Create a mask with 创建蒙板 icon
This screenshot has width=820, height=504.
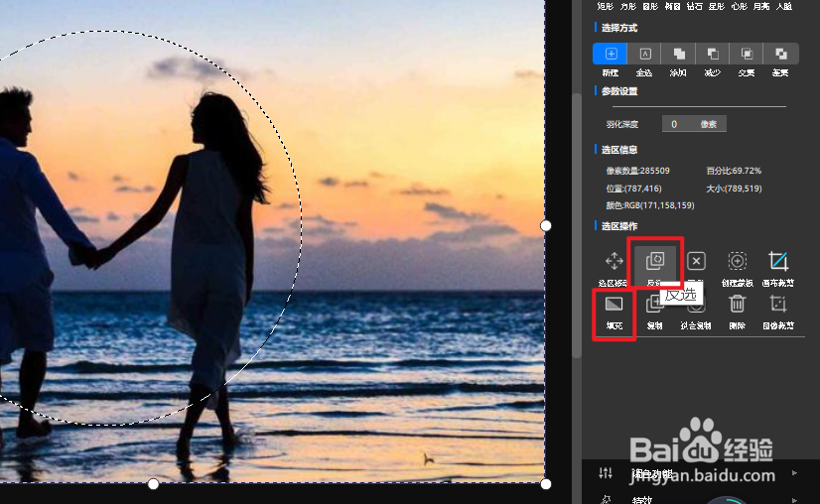[x=737, y=260]
